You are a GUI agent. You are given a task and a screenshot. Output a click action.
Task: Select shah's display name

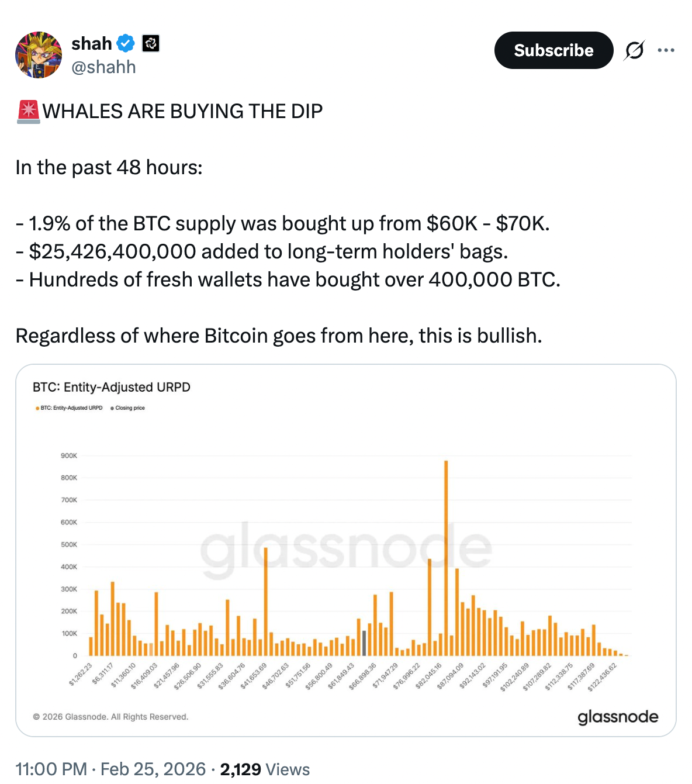coord(90,42)
